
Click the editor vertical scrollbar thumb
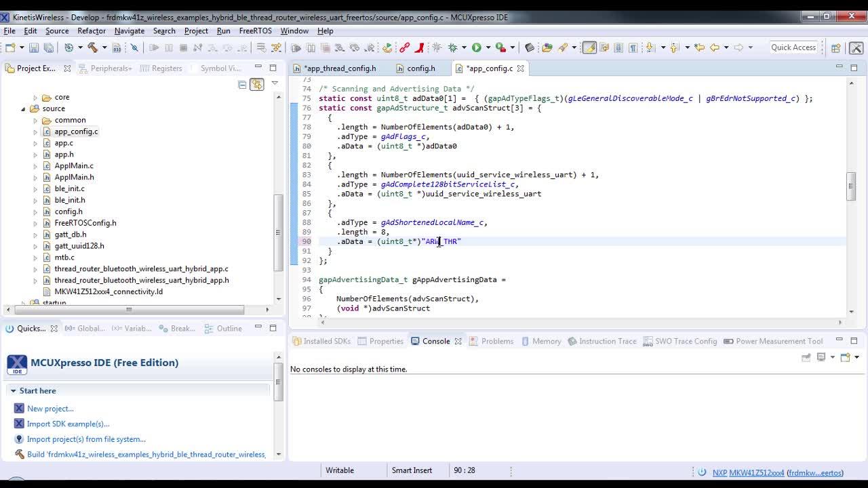(850, 186)
